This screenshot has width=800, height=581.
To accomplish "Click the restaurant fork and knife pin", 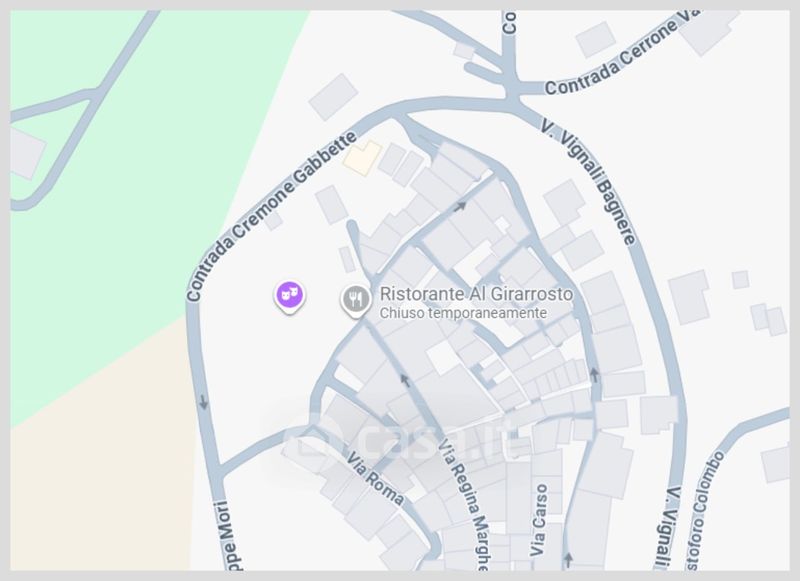I will [356, 301].
